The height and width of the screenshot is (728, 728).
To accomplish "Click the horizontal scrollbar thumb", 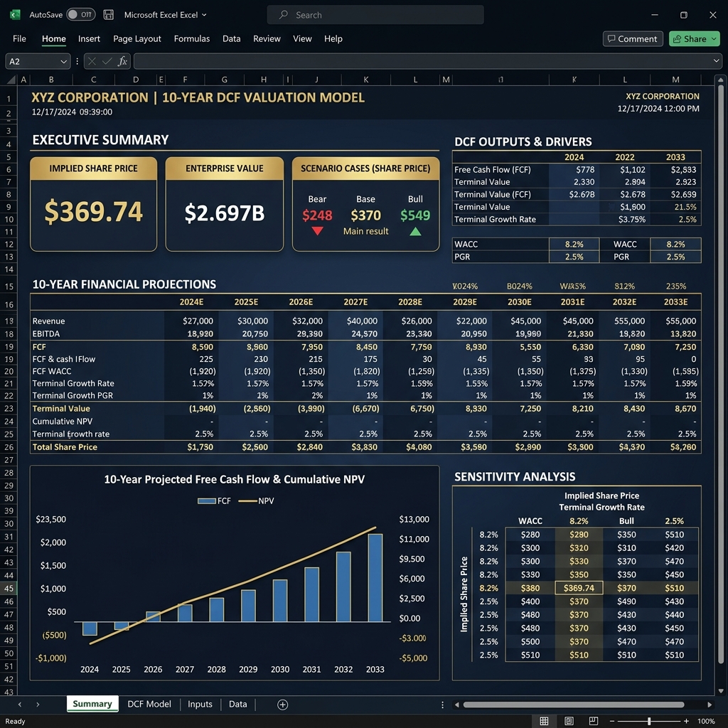I will point(574,705).
